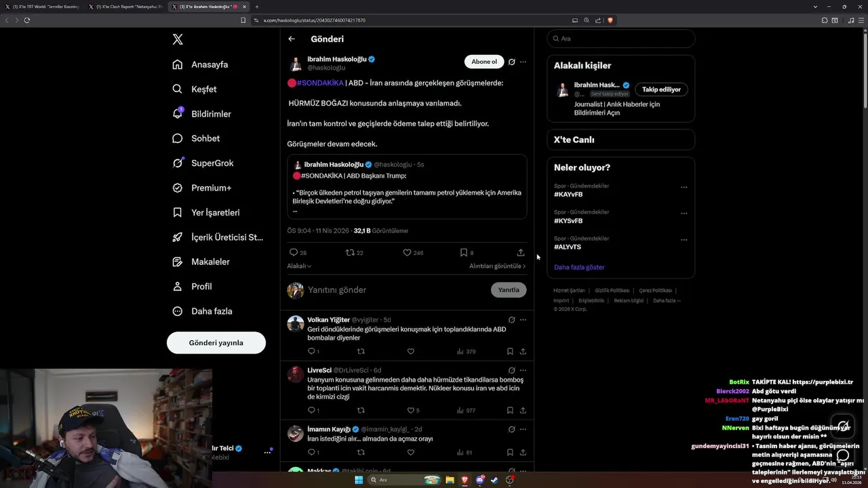Reply to Volkan Yiğiter's comment

click(x=313, y=351)
